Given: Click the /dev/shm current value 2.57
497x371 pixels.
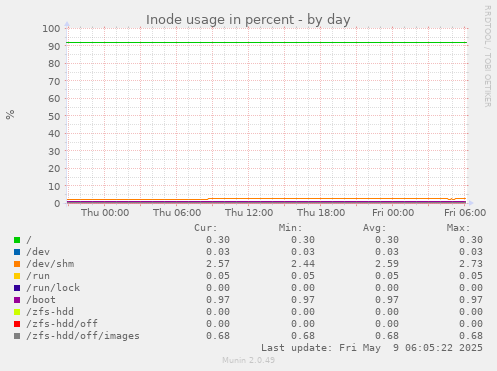Looking at the screenshot, I should coord(218,264).
